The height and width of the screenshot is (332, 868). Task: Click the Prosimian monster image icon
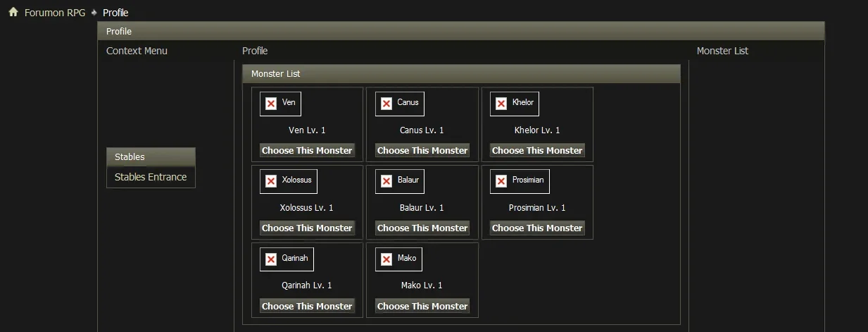[520, 181]
